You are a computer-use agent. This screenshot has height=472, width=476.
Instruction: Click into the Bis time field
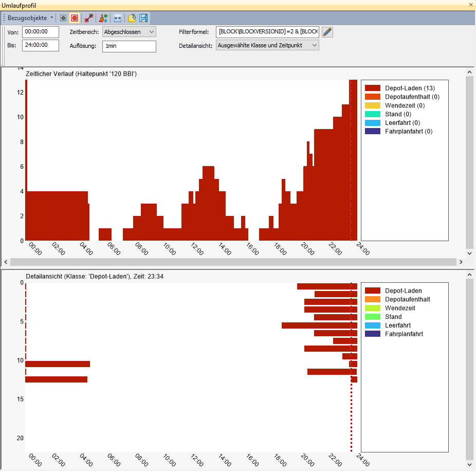click(41, 45)
